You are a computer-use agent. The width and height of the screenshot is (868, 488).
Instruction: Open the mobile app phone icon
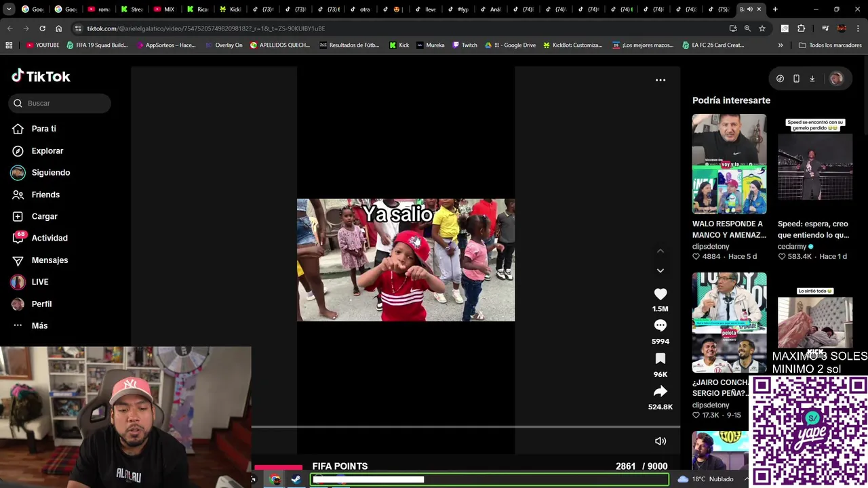pyautogui.click(x=796, y=79)
